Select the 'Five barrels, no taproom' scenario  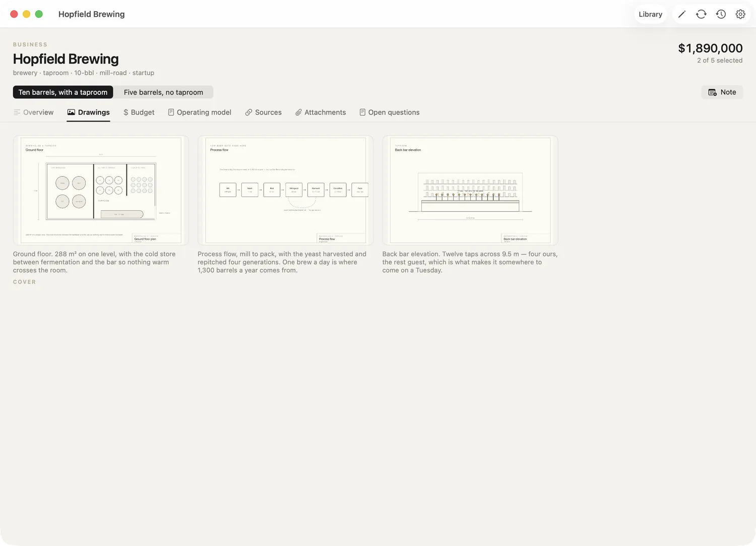pos(163,92)
